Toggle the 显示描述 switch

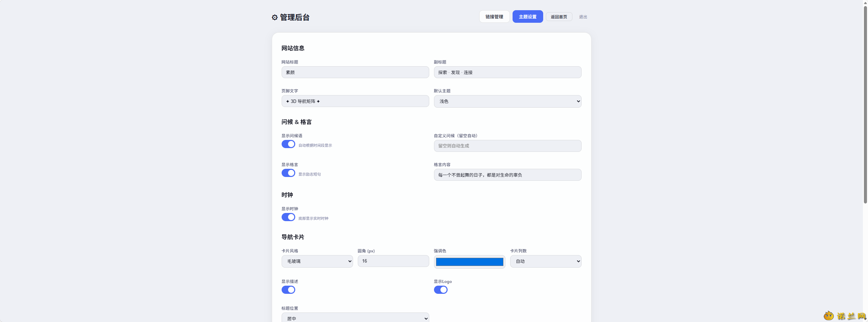coord(288,290)
